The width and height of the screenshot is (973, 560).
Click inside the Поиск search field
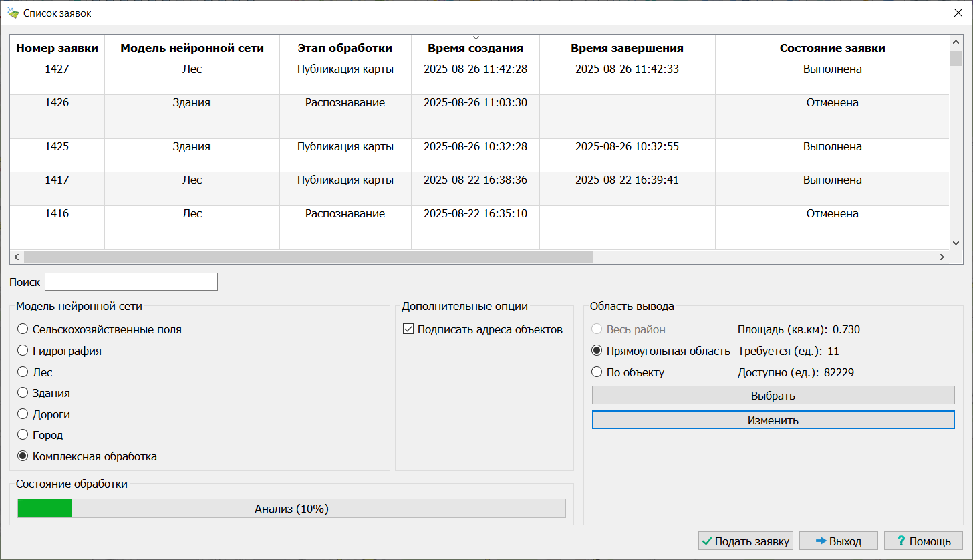tap(131, 281)
